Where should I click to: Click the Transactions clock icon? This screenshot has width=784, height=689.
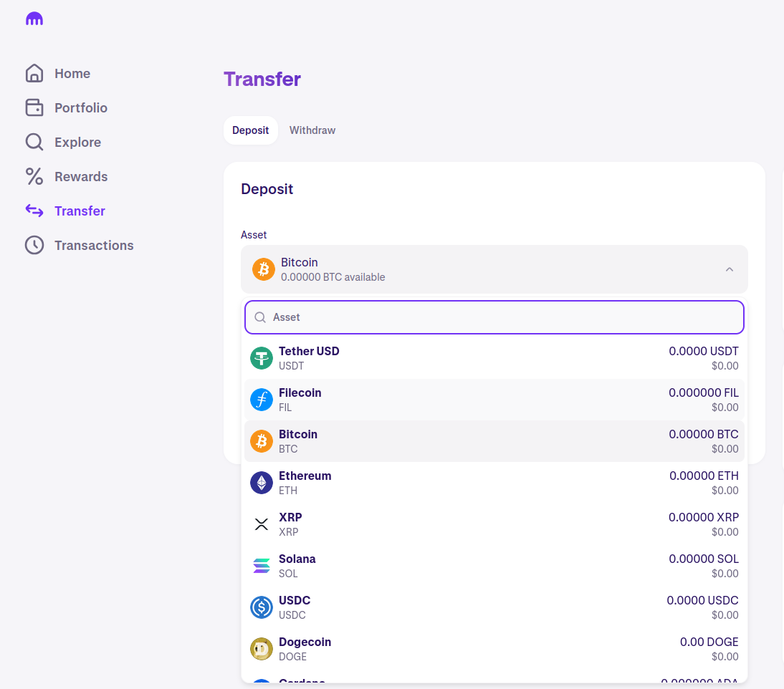34,246
